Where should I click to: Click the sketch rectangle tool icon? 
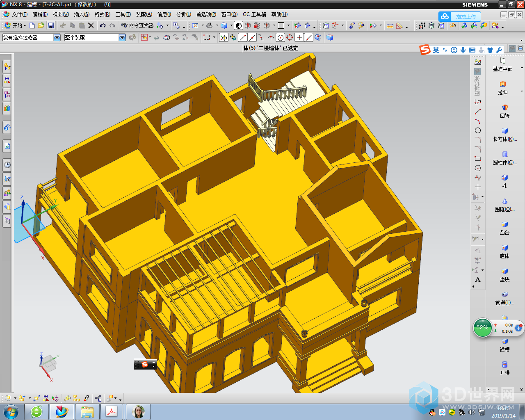(x=478, y=159)
